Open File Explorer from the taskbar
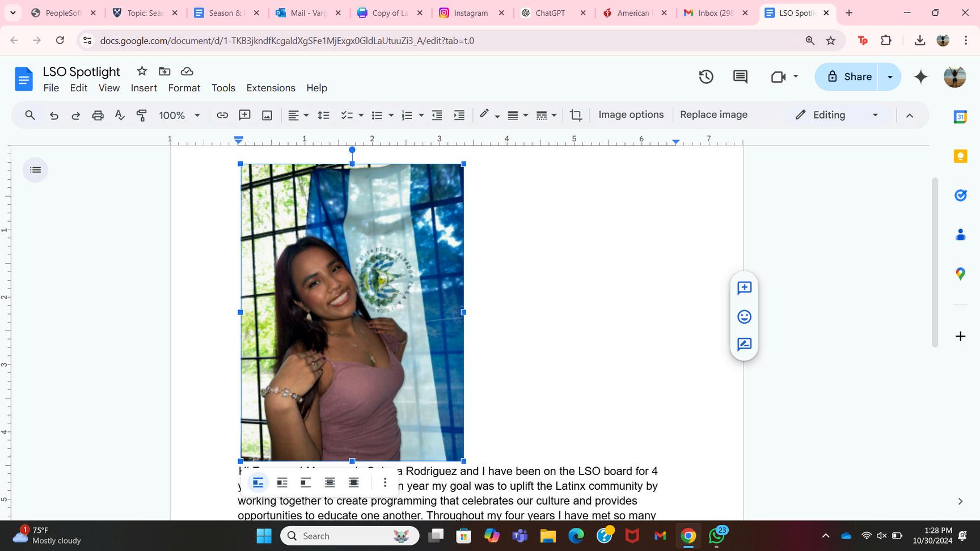This screenshot has height=551, width=980. point(548,536)
